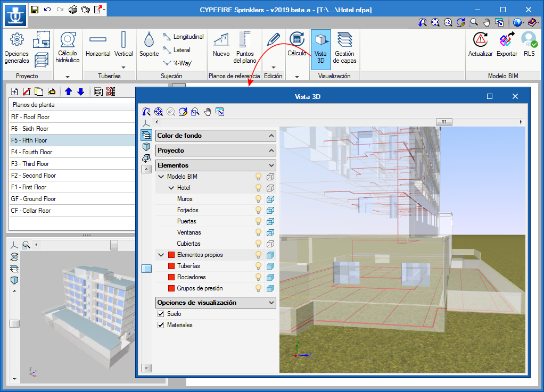Move floor down with blue arrow

(x=81, y=91)
